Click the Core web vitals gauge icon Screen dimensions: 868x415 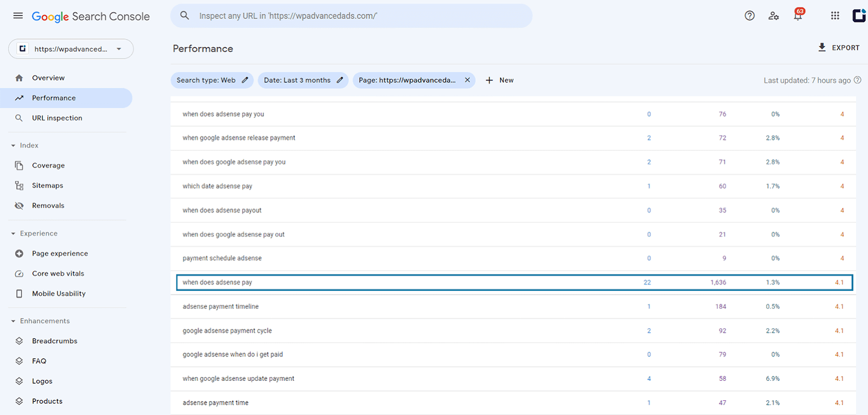click(x=20, y=273)
